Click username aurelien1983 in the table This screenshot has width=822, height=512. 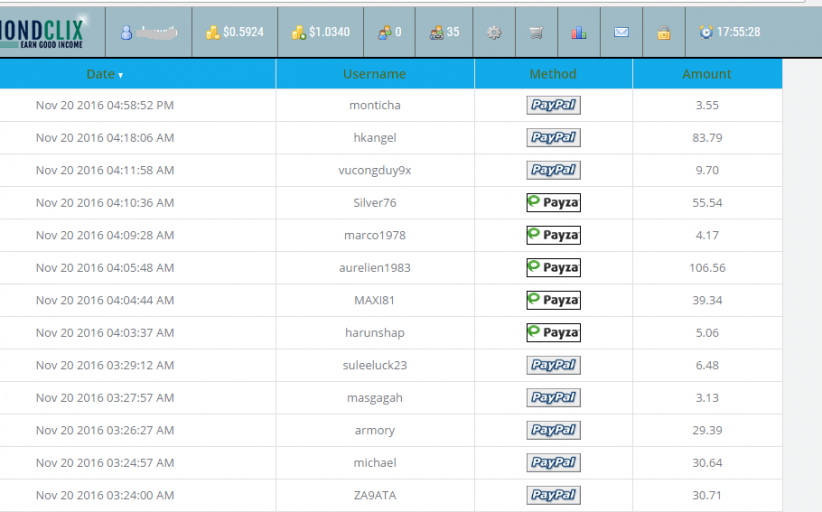click(x=374, y=268)
